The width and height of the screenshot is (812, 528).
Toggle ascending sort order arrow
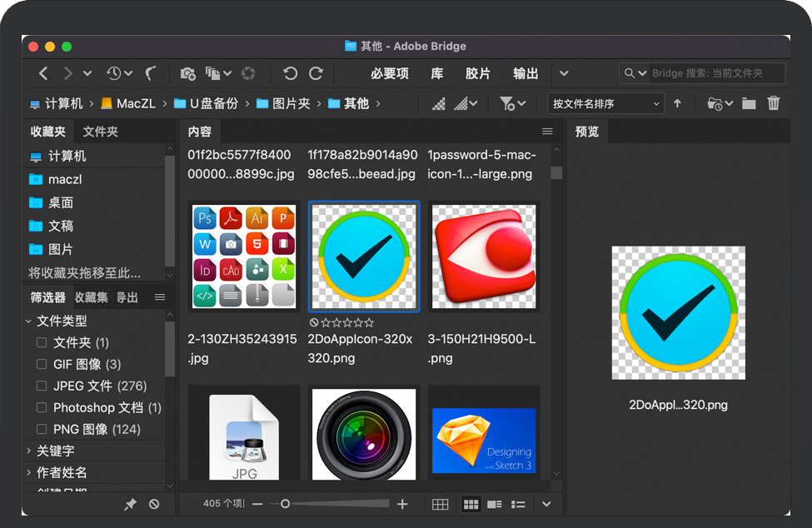pos(677,103)
